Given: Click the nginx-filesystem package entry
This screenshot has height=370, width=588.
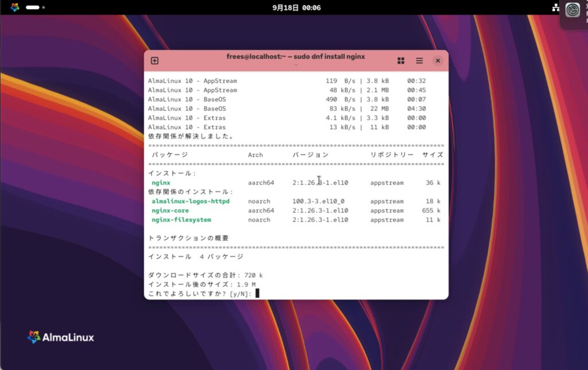Looking at the screenshot, I should pyautogui.click(x=181, y=220).
